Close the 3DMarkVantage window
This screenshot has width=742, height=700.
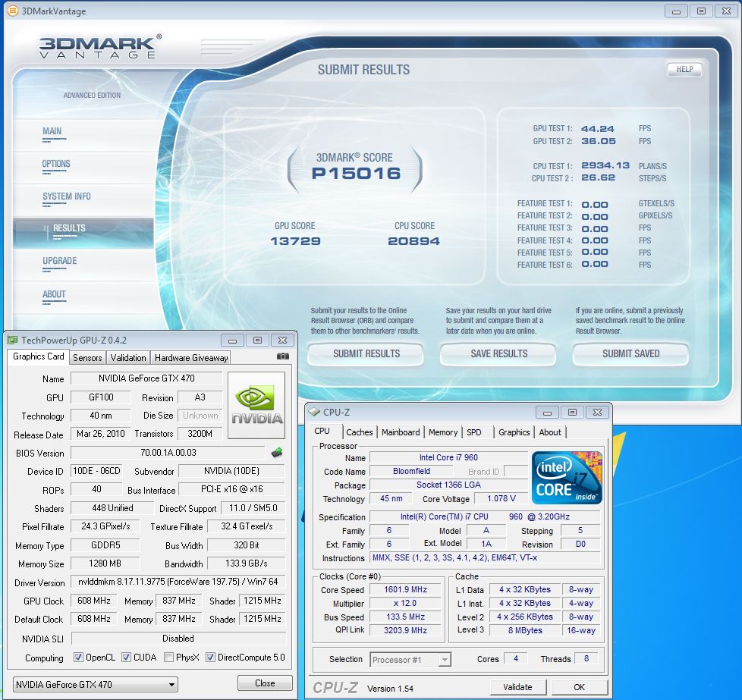pyautogui.click(x=726, y=11)
